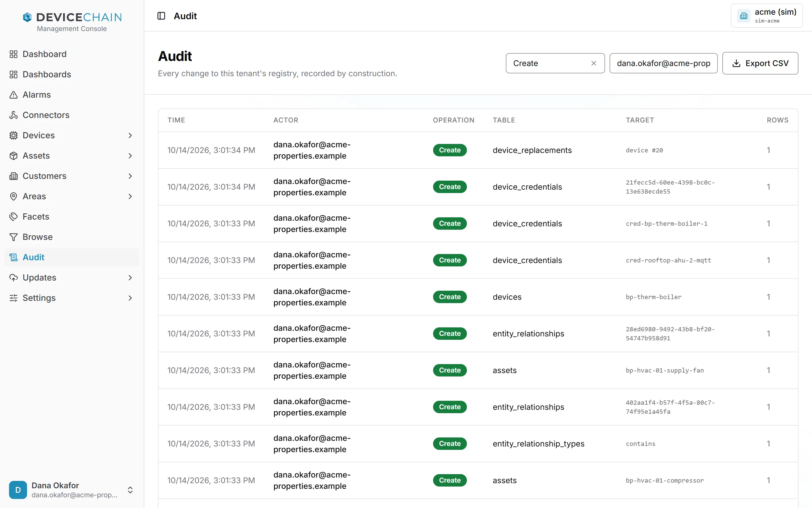Expand the Assets submenu chevron
Screen dimensions: 812x508
(x=130, y=156)
